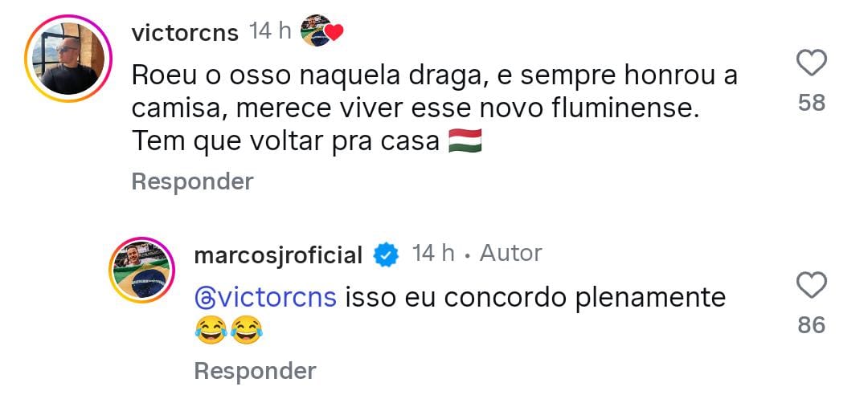The width and height of the screenshot is (868, 403).
Task: Like victorcns's comment with the heart icon
Action: pyautogui.click(x=812, y=63)
